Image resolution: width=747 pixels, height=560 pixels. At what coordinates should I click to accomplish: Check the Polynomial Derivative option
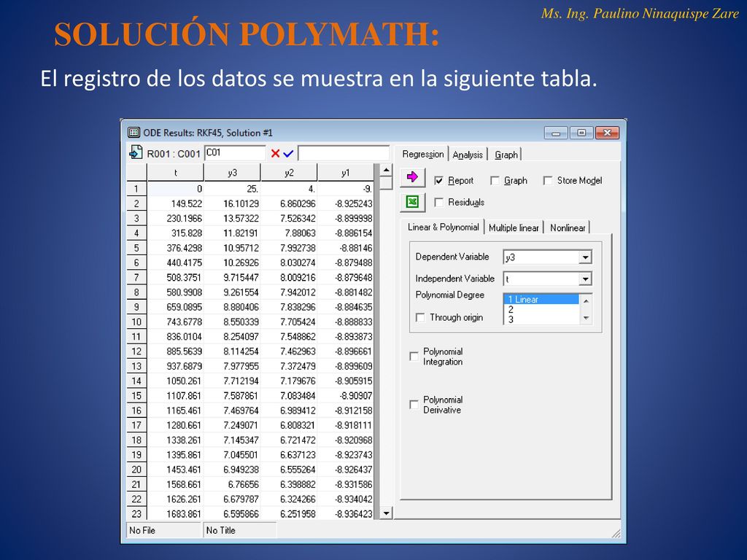pos(414,404)
